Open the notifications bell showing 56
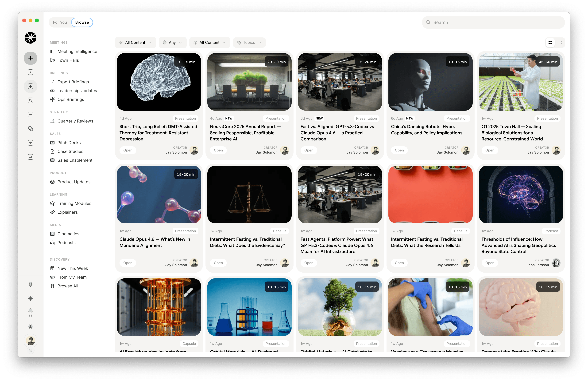Image resolution: width=588 pixels, height=381 pixels. coord(30,311)
